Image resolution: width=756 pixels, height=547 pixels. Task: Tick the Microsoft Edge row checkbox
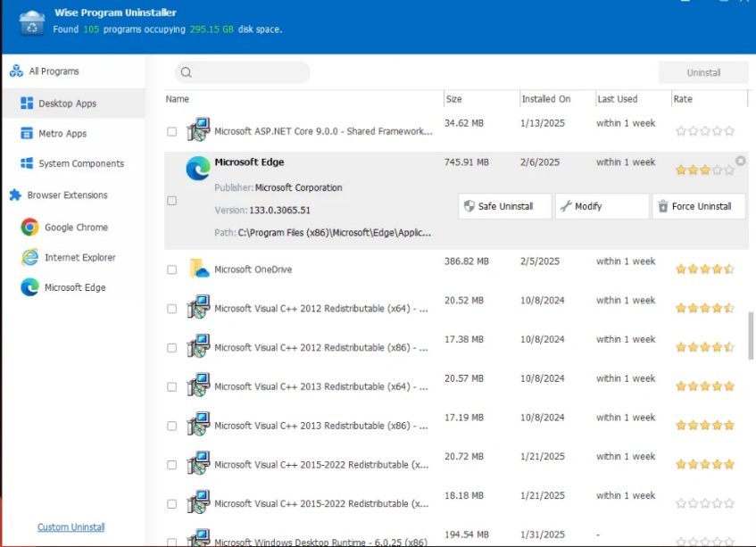(172, 201)
